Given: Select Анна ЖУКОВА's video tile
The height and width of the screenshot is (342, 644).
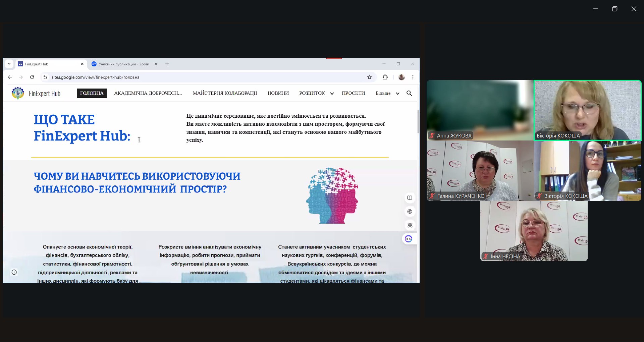Looking at the screenshot, I should tap(480, 110).
